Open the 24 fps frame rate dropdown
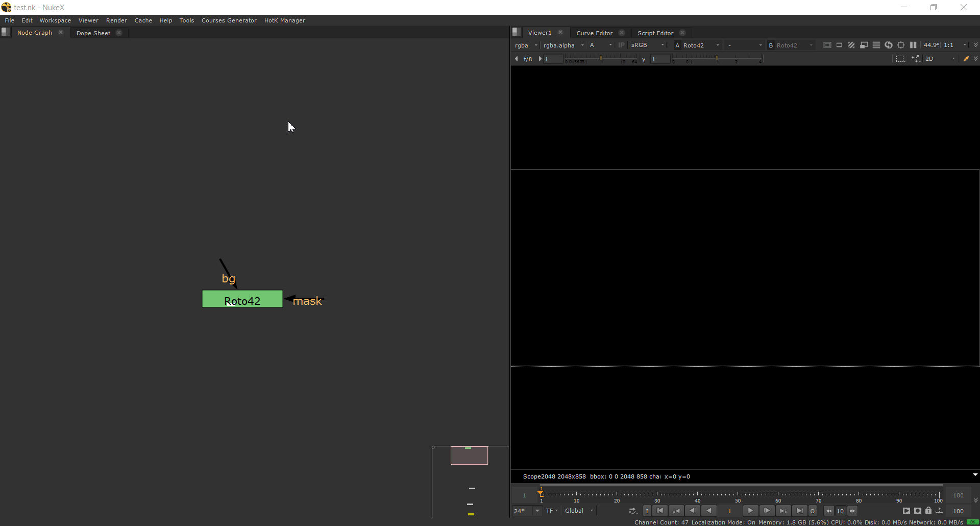Image resolution: width=980 pixels, height=526 pixels. coord(526,511)
